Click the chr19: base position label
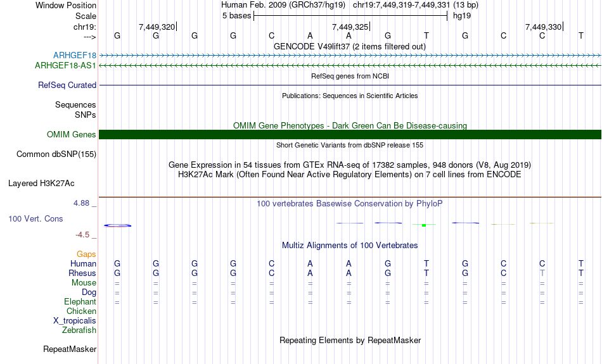 [85, 27]
